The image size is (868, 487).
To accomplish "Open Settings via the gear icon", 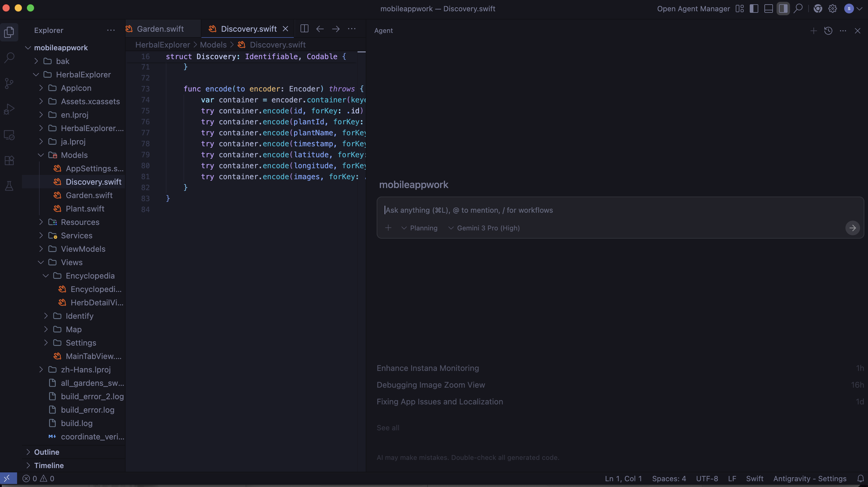I will 832,9.
